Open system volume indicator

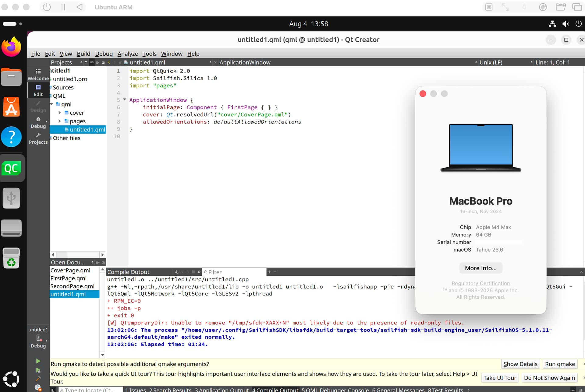pyautogui.click(x=565, y=24)
